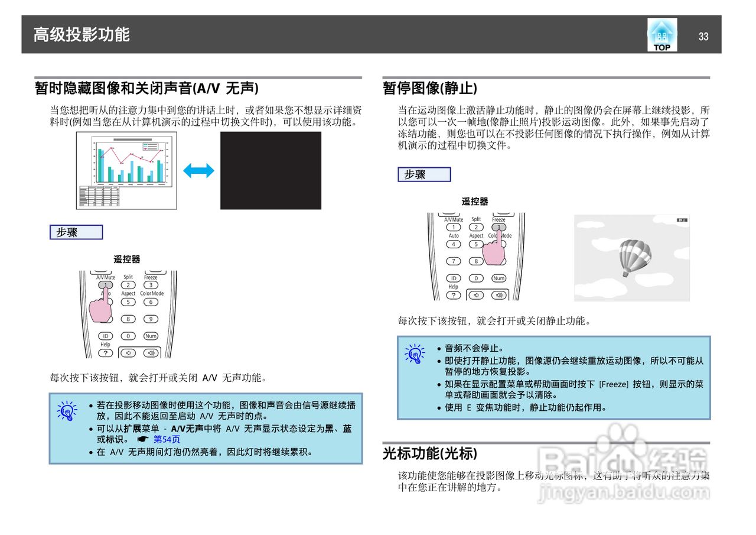
Task: Click the black muted screen illustration
Action: [271, 170]
